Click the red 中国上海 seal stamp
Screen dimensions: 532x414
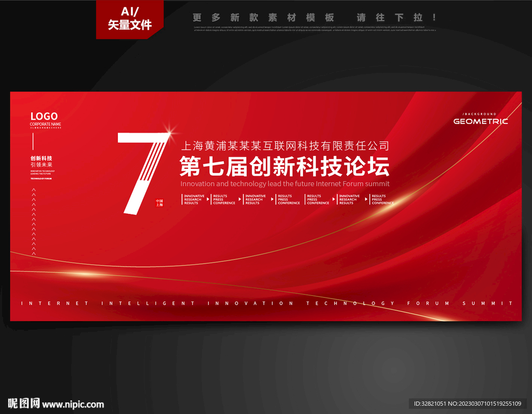point(159,203)
